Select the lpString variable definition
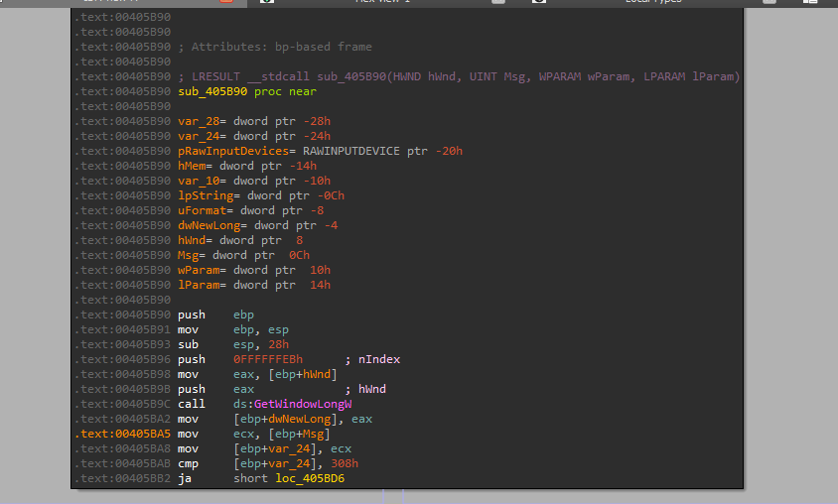Image resolution: width=838 pixels, height=504 pixels. [206, 196]
